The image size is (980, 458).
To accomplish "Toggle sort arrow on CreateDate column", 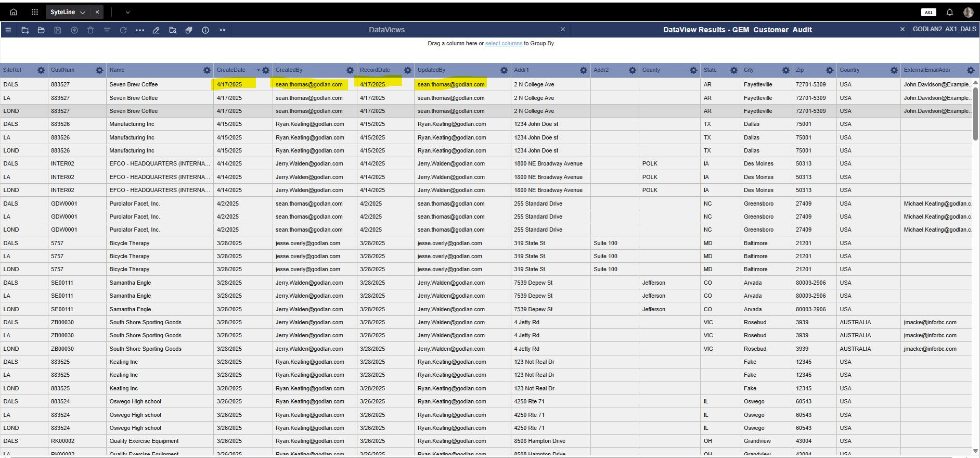I will click(x=258, y=70).
